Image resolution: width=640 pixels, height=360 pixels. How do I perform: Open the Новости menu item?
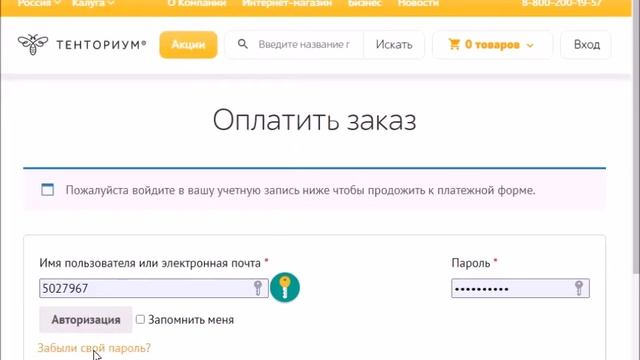pos(418,3)
